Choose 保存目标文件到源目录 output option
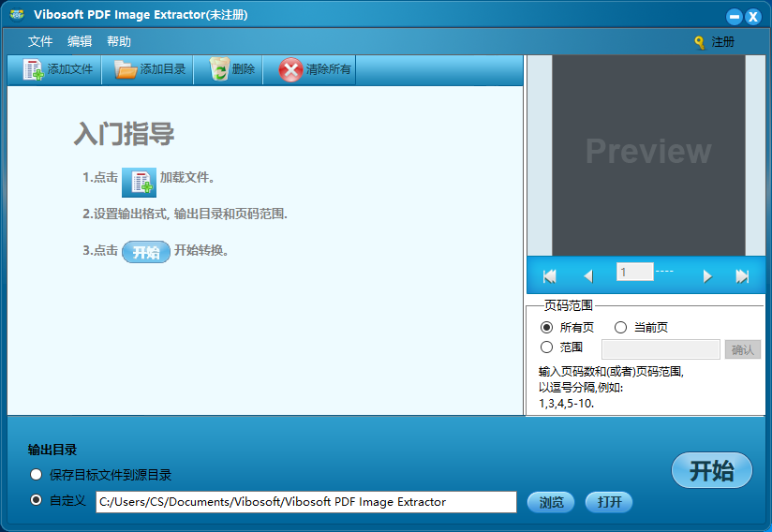772x532 pixels. click(x=36, y=475)
